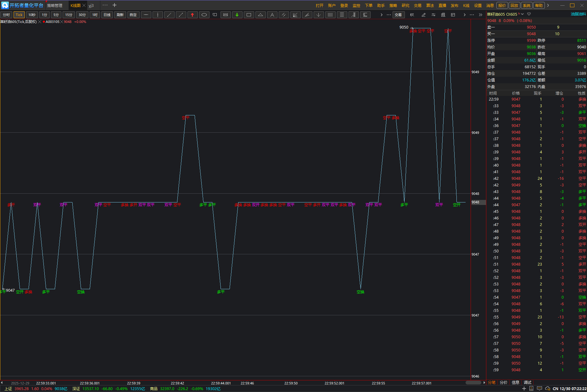Click the 帮助 button

tap(539, 5)
